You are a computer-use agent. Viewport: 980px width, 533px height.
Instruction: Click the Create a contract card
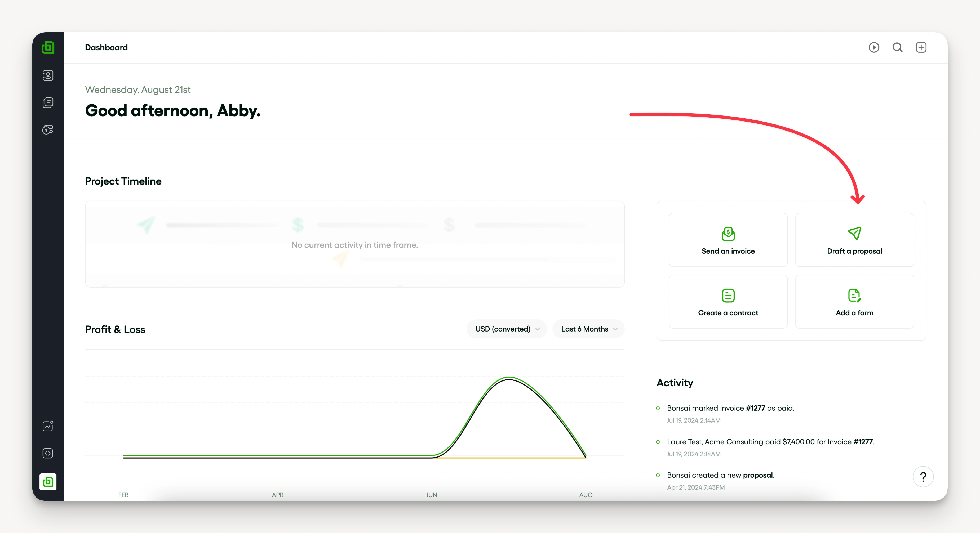click(728, 302)
